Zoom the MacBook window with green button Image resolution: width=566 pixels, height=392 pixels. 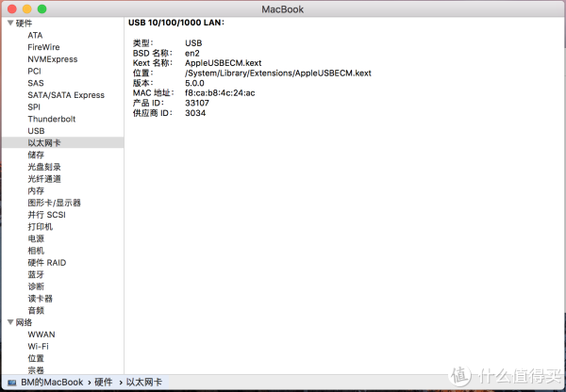point(42,9)
